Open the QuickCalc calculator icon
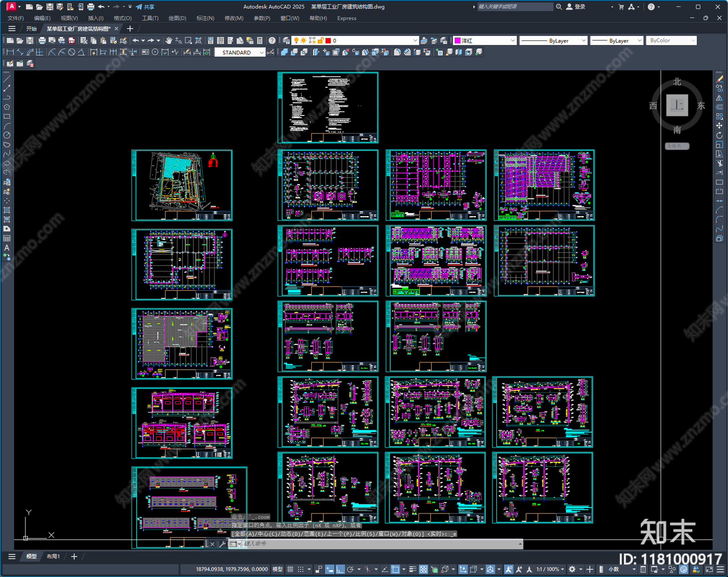Viewport: 728px width, 577px height. coord(260,40)
